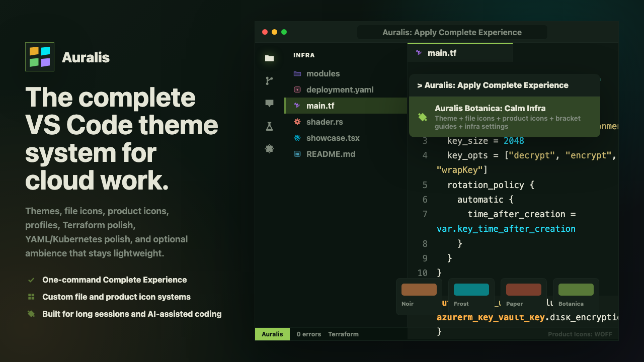Click the plug icon beside Built for long sessions
The image size is (644, 362).
pos(31,314)
